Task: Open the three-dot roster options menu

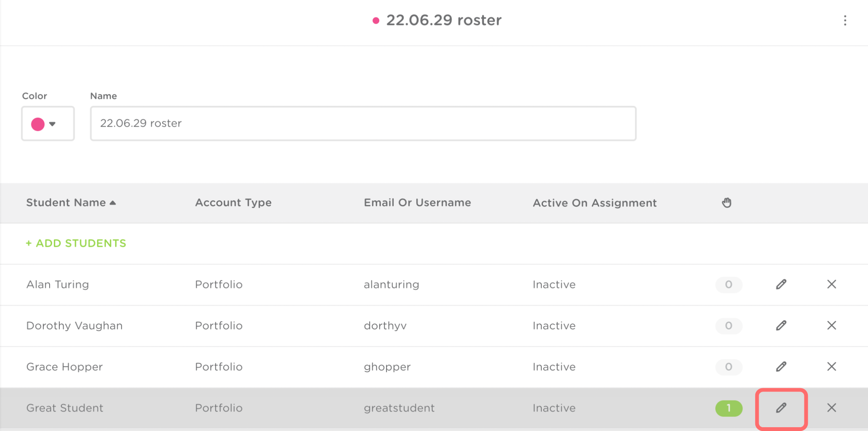Action: pos(845,20)
